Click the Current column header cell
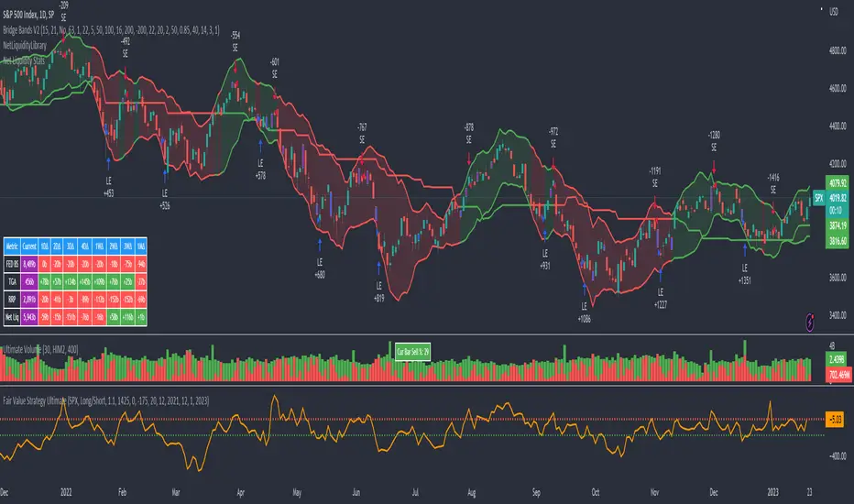 tap(29, 247)
